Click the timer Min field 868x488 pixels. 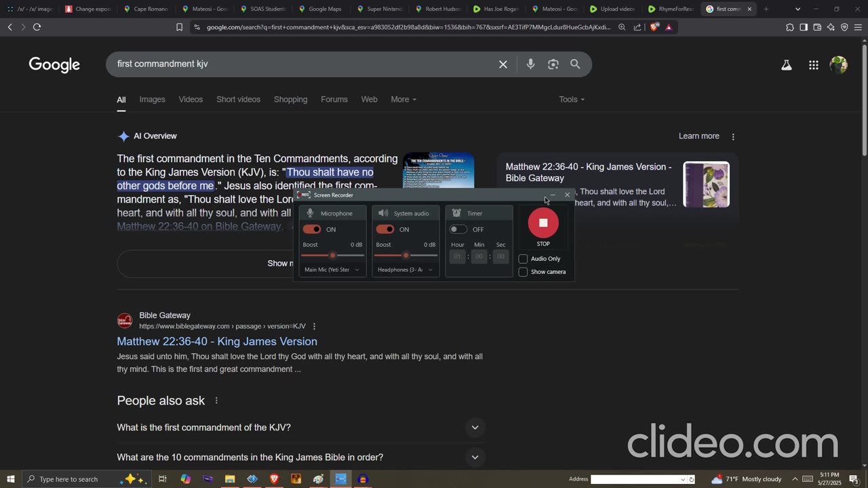click(x=479, y=256)
